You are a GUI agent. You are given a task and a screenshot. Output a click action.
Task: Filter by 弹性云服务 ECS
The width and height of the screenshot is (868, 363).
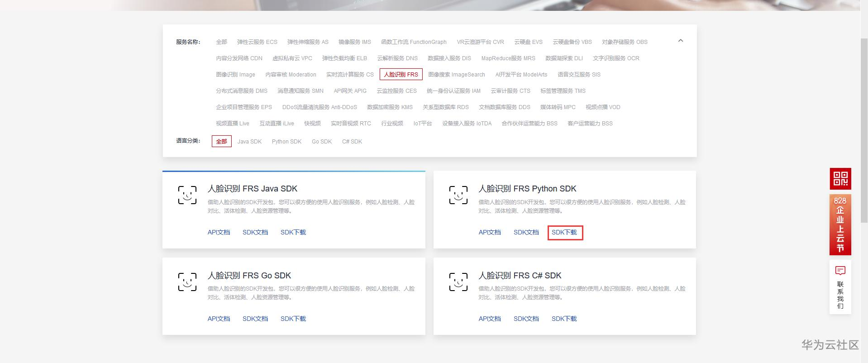(257, 42)
